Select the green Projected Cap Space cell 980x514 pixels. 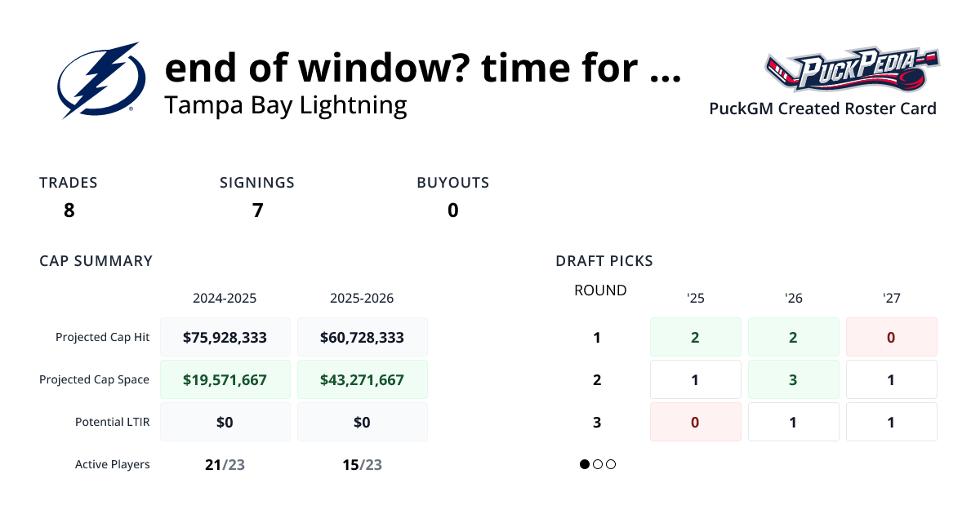click(x=225, y=379)
